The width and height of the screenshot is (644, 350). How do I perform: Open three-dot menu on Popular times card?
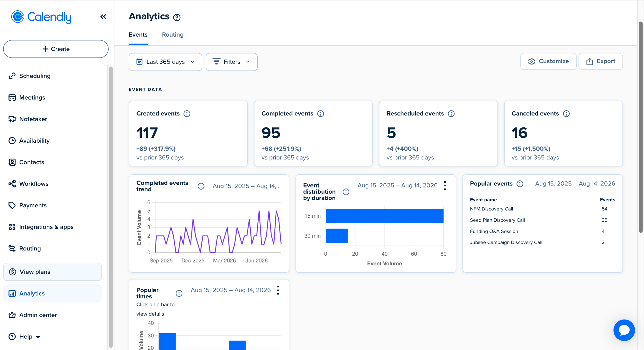[278, 290]
